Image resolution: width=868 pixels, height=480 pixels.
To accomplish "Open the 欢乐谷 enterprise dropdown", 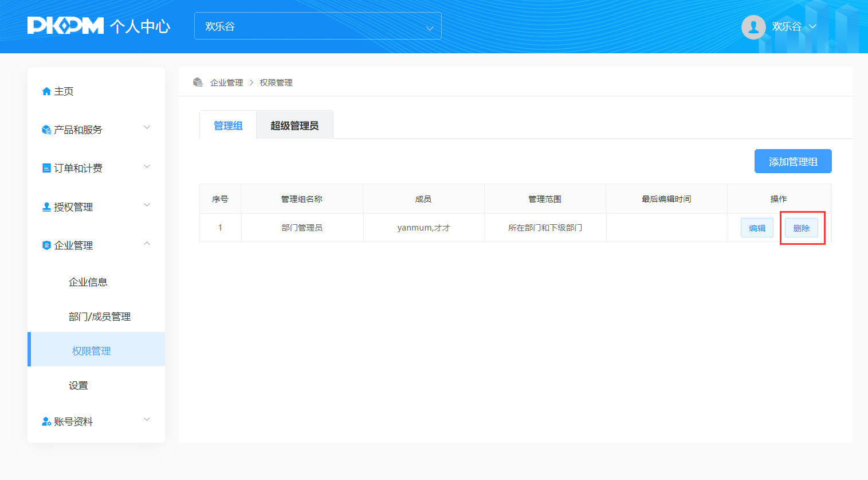I will pyautogui.click(x=317, y=26).
